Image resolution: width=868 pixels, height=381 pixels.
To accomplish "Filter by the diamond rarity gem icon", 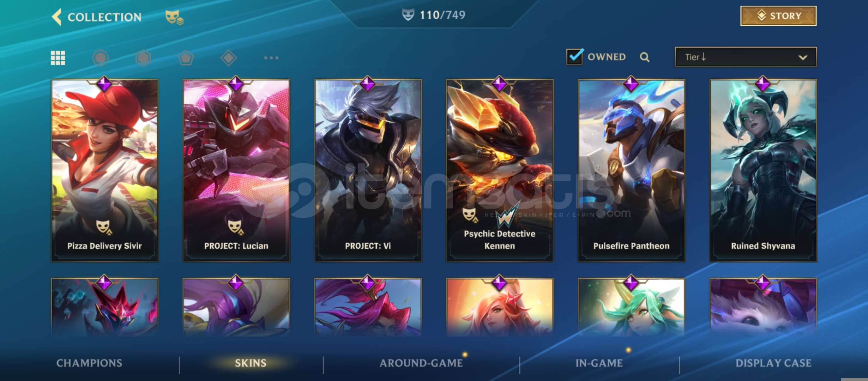I will point(229,58).
